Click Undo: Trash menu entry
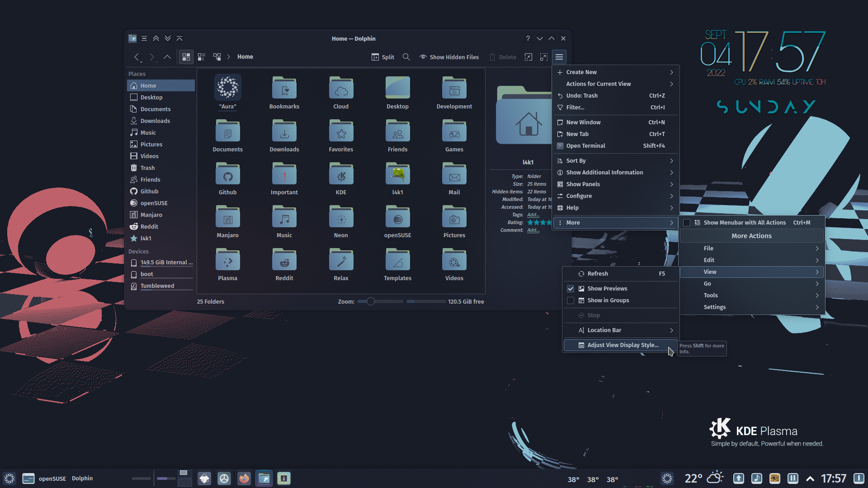The image size is (868, 488). [x=616, y=96]
